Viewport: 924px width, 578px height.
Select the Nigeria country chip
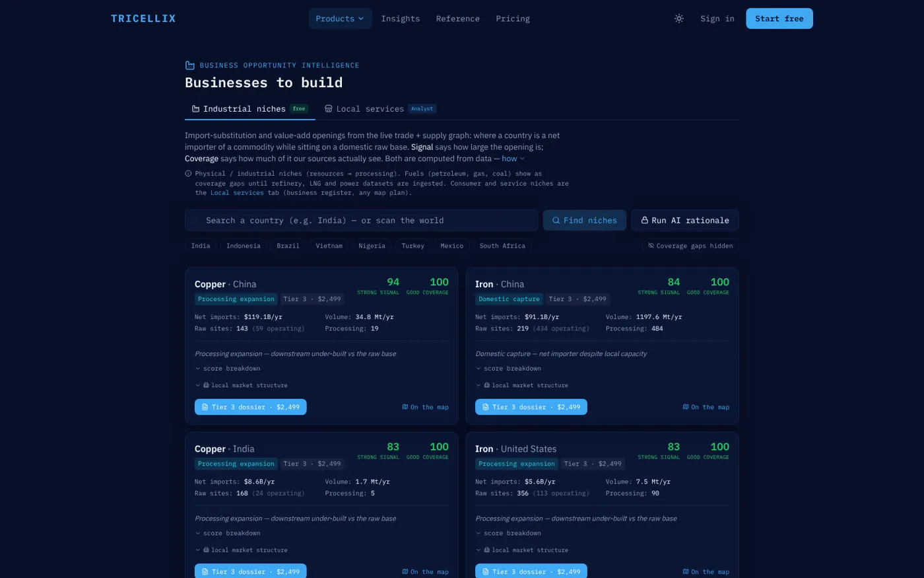pyautogui.click(x=372, y=246)
